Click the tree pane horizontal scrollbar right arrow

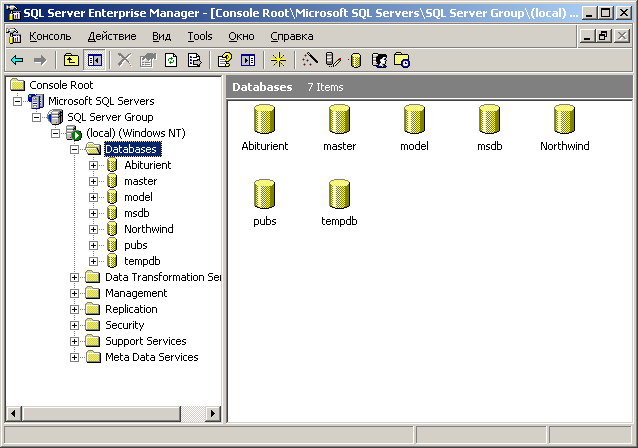coord(213,414)
